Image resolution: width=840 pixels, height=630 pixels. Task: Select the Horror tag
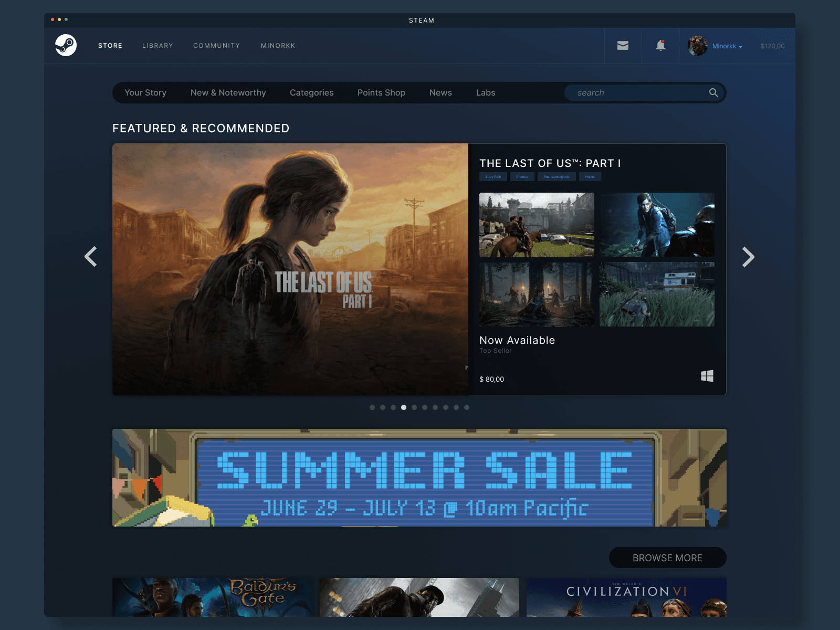click(590, 177)
